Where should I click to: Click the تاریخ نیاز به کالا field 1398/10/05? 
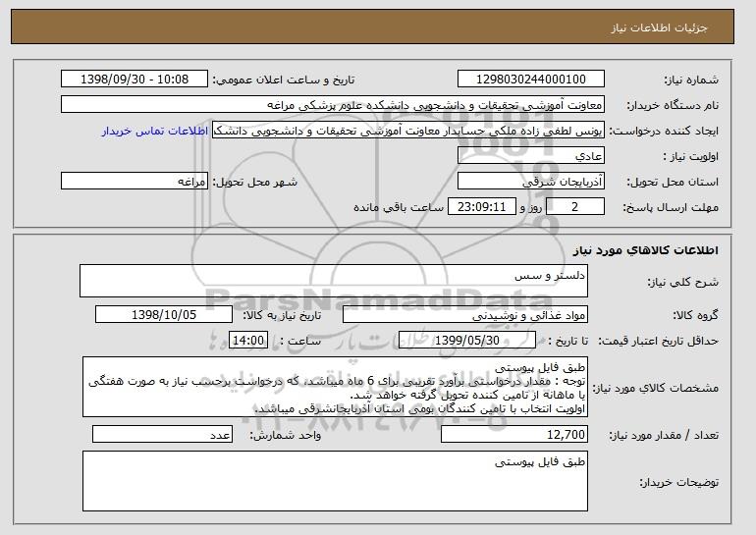(164, 315)
